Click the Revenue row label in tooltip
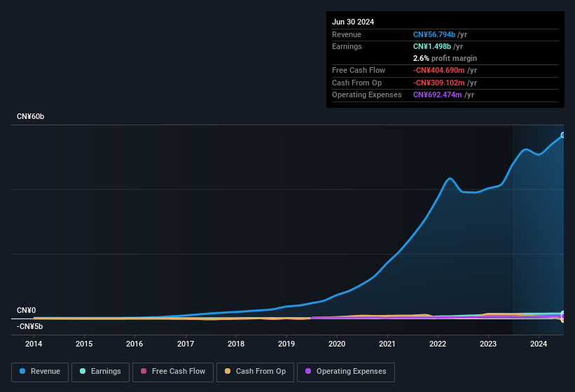 (x=347, y=34)
